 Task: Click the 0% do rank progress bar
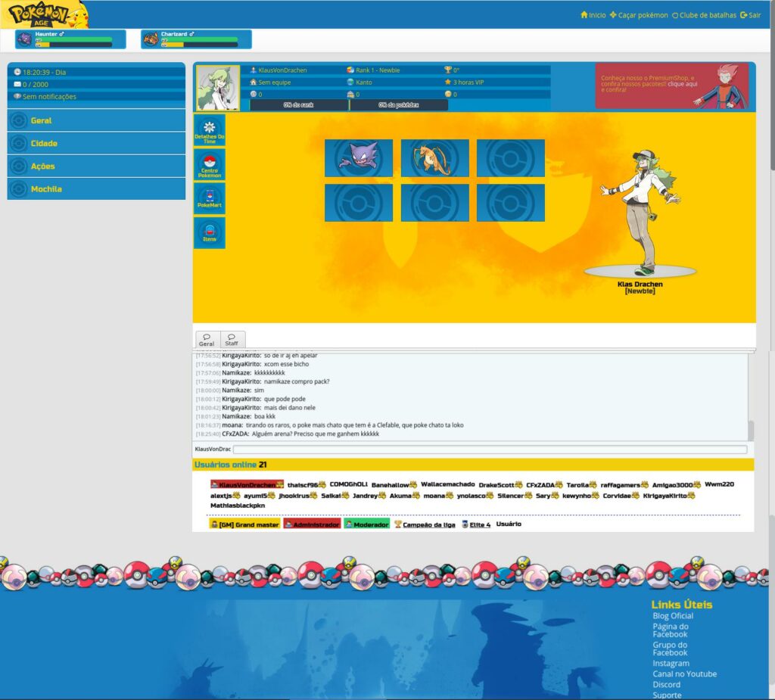pos(298,104)
